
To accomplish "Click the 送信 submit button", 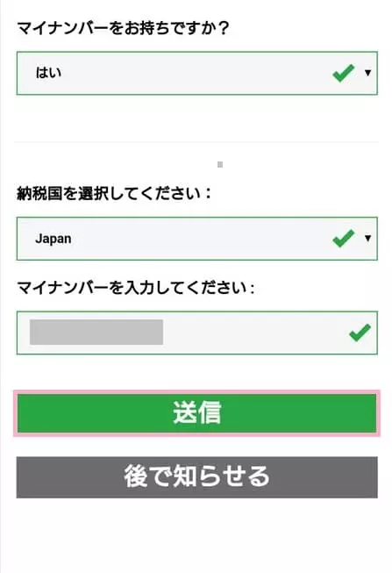I will coord(197,413).
